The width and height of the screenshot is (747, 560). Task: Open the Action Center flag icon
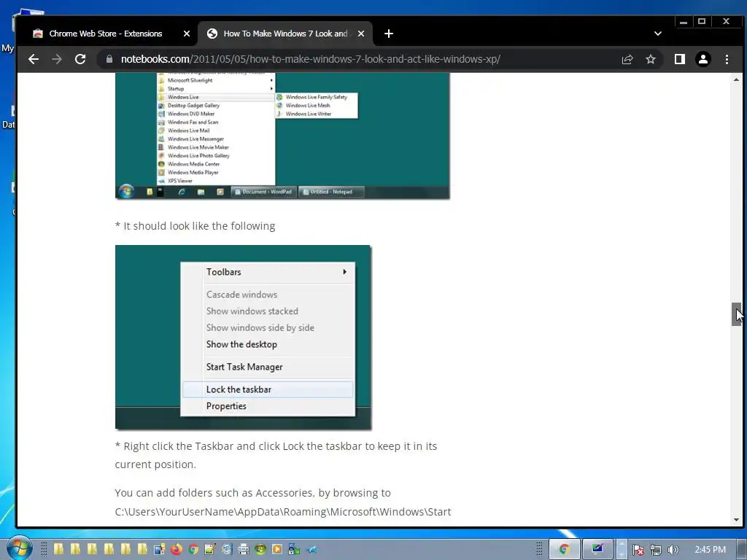[x=638, y=550]
